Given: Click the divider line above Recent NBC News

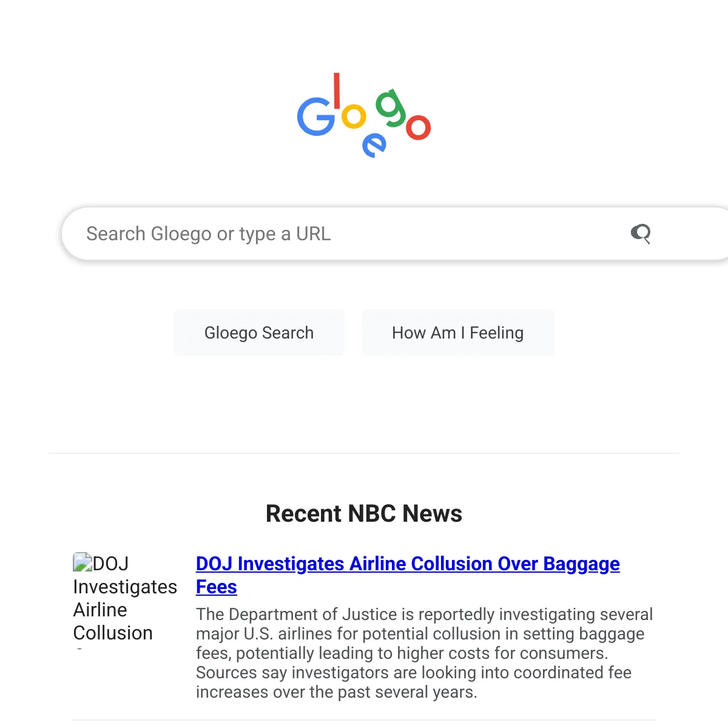Looking at the screenshot, I should [364, 453].
